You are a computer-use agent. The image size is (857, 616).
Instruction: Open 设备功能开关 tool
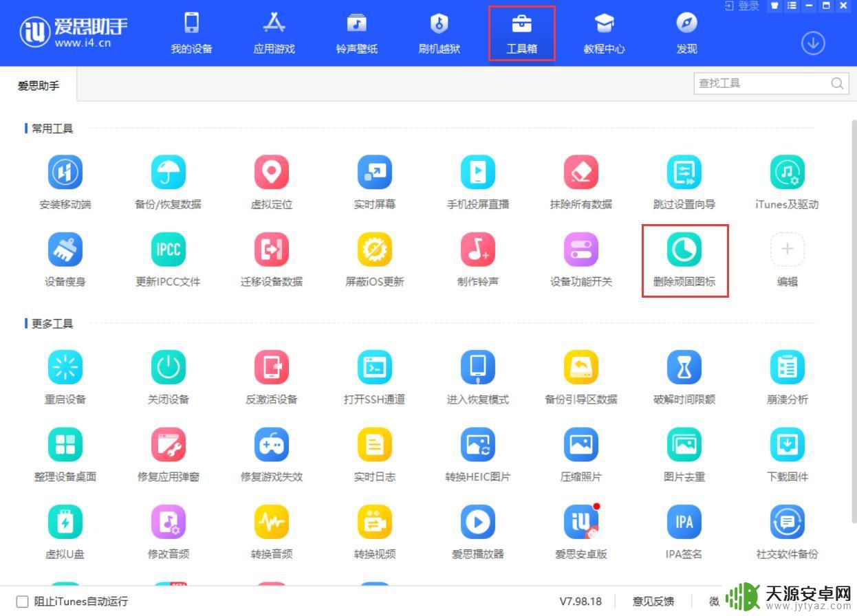[581, 249]
